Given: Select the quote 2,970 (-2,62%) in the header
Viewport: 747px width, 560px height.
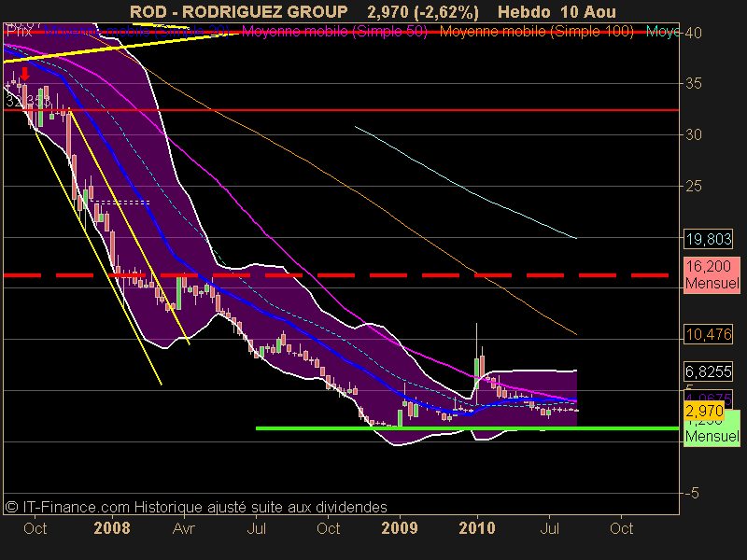Looking at the screenshot, I should [x=423, y=12].
